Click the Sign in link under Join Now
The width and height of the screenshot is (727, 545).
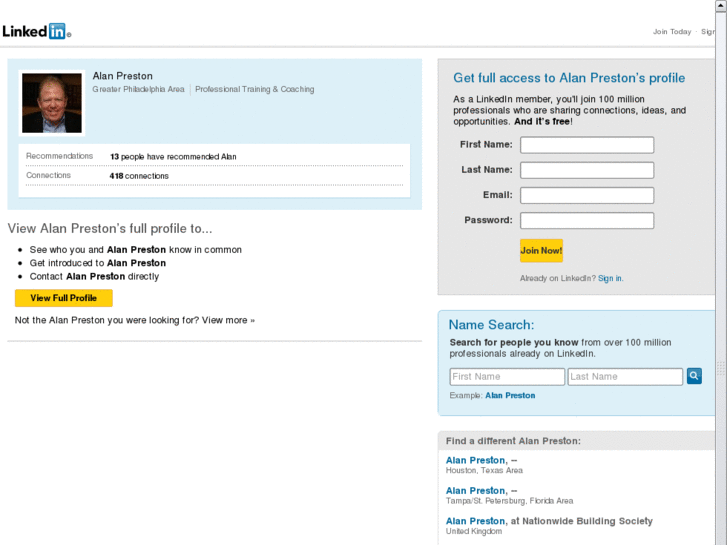(x=610, y=278)
